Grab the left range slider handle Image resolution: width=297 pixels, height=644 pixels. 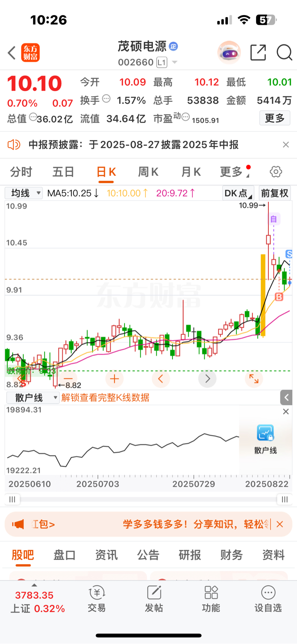12,500
